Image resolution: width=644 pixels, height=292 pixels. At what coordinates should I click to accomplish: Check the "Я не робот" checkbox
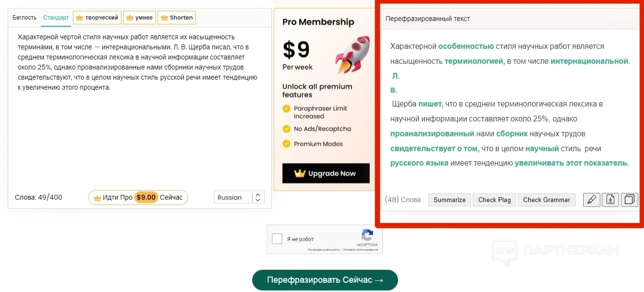277,239
